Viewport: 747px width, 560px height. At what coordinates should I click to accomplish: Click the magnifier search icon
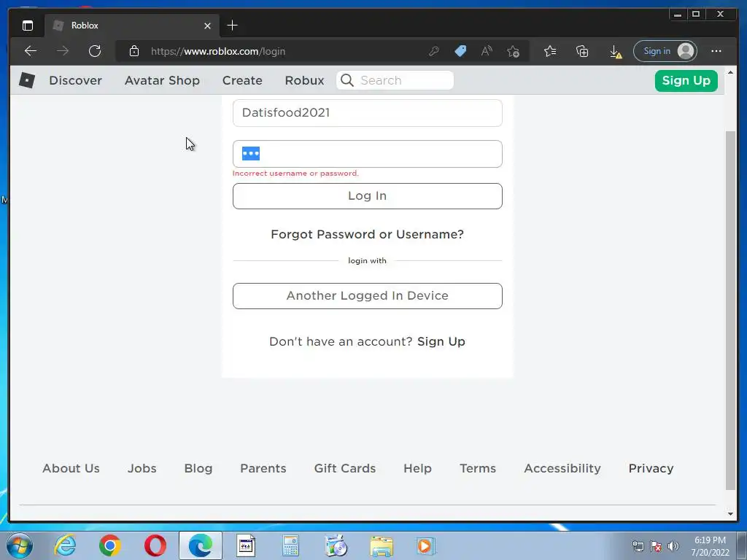(347, 80)
